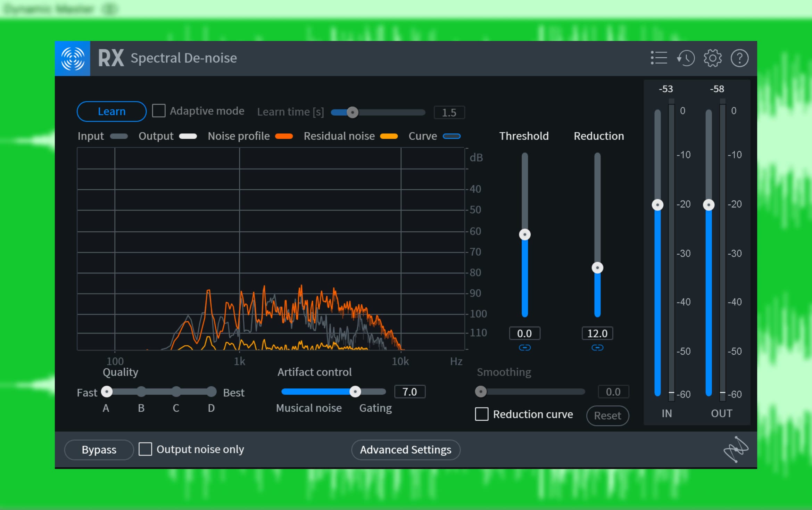Viewport: 812px width, 510px height.
Task: Click the Learn button
Action: click(111, 112)
